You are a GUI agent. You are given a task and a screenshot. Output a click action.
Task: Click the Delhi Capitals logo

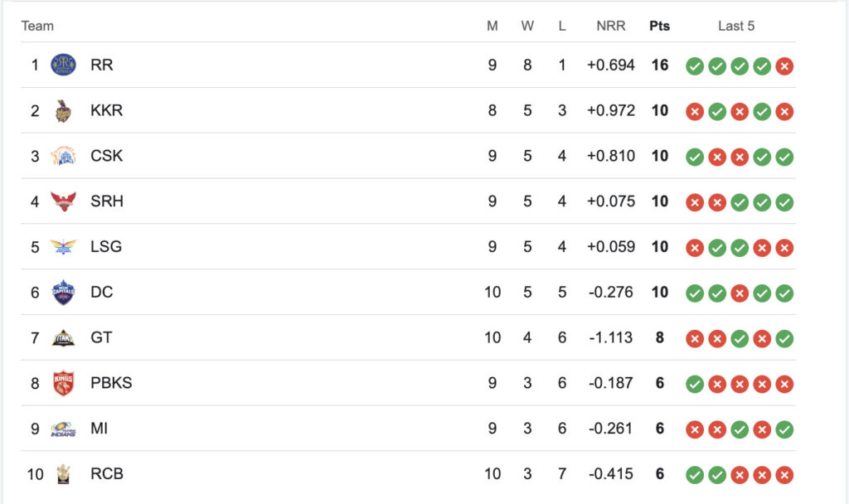(x=63, y=292)
